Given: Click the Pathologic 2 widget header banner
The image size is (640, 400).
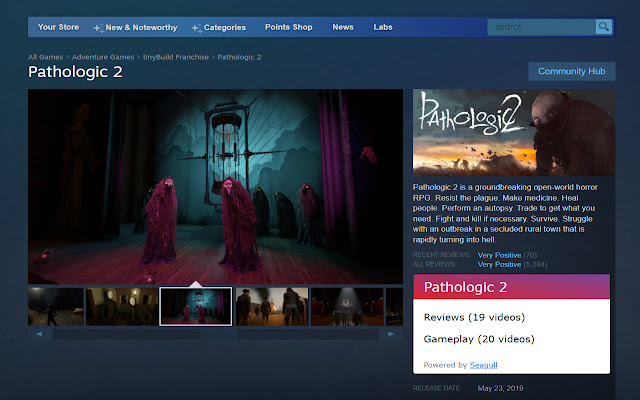Looking at the screenshot, I should click(x=511, y=287).
